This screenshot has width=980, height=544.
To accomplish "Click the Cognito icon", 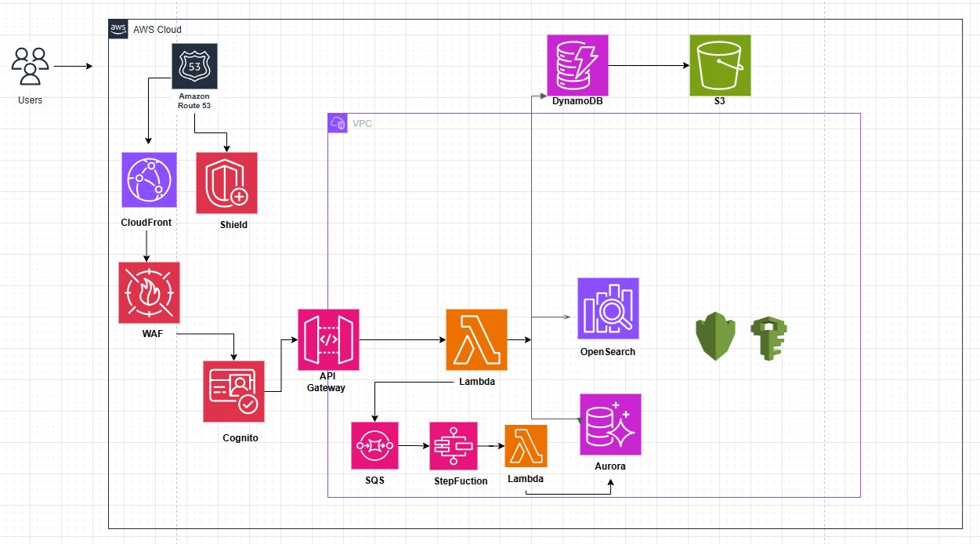I will (x=233, y=391).
